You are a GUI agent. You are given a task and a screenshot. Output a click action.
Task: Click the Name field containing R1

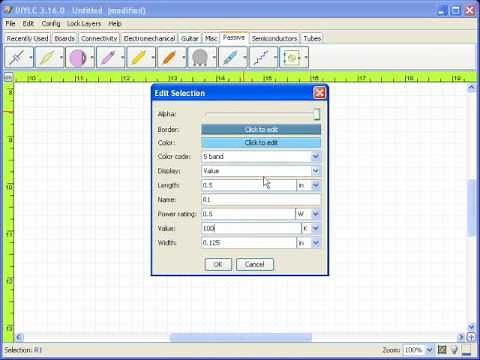tap(261, 199)
